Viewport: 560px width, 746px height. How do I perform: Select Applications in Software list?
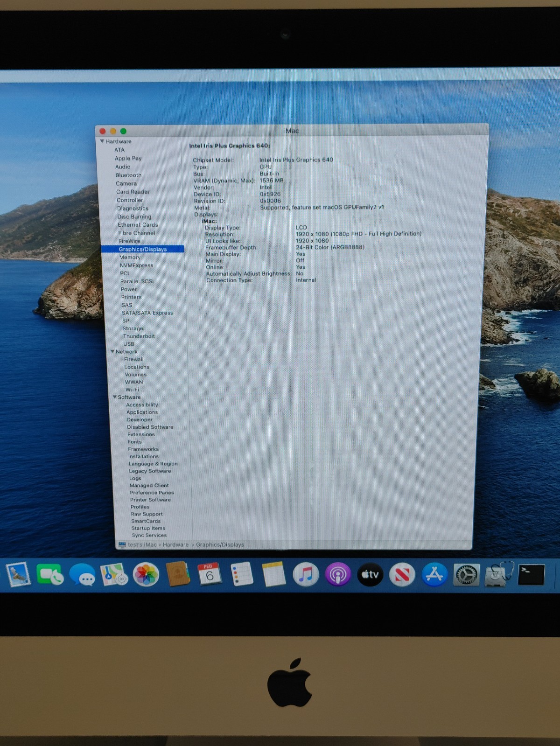(x=142, y=412)
